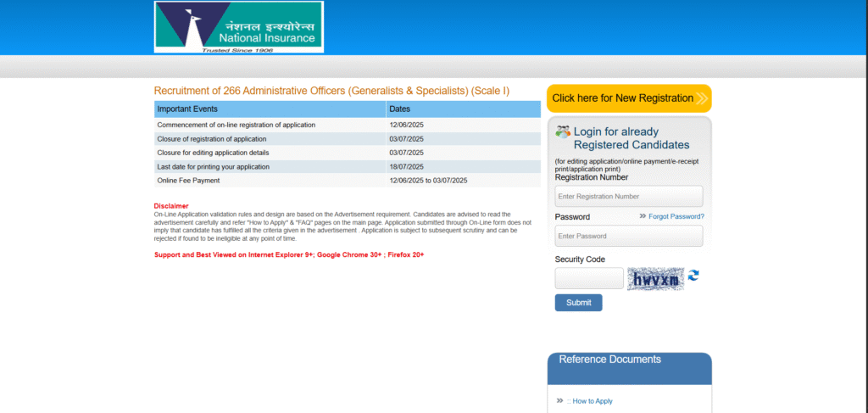Click the recruitment of 266 Administrative Officers title
868x413 pixels.
[x=331, y=91]
